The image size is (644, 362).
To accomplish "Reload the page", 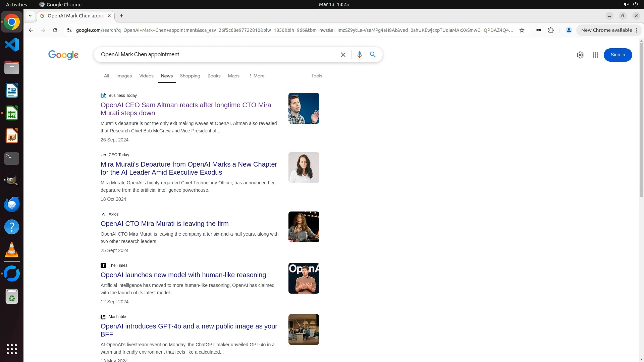I will 55,30.
